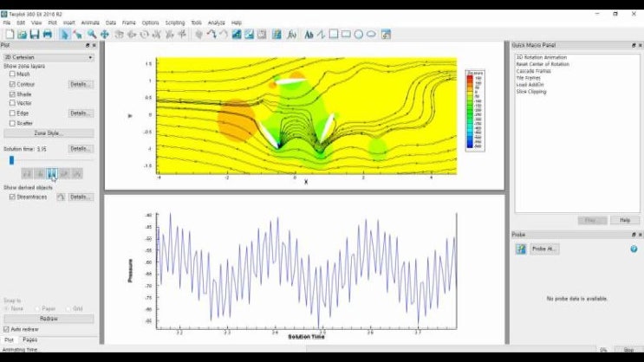Click the contour color legend
The height and width of the screenshot is (362, 644).
point(475,111)
